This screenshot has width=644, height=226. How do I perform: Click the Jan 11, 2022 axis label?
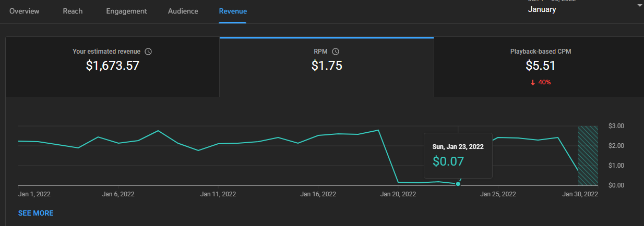(x=218, y=194)
